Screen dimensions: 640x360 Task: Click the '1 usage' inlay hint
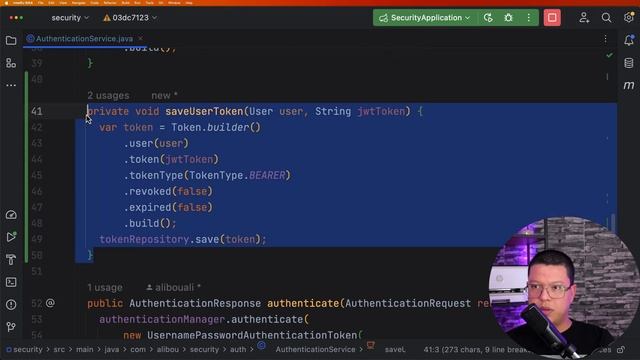[105, 287]
